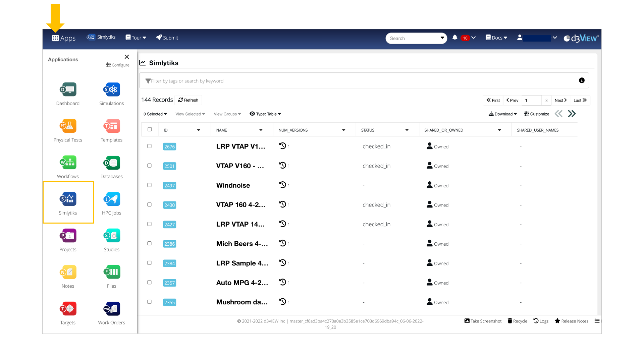This screenshot has width=644, height=362.
Task: Click the double left arrow columns icon
Action: tap(558, 114)
